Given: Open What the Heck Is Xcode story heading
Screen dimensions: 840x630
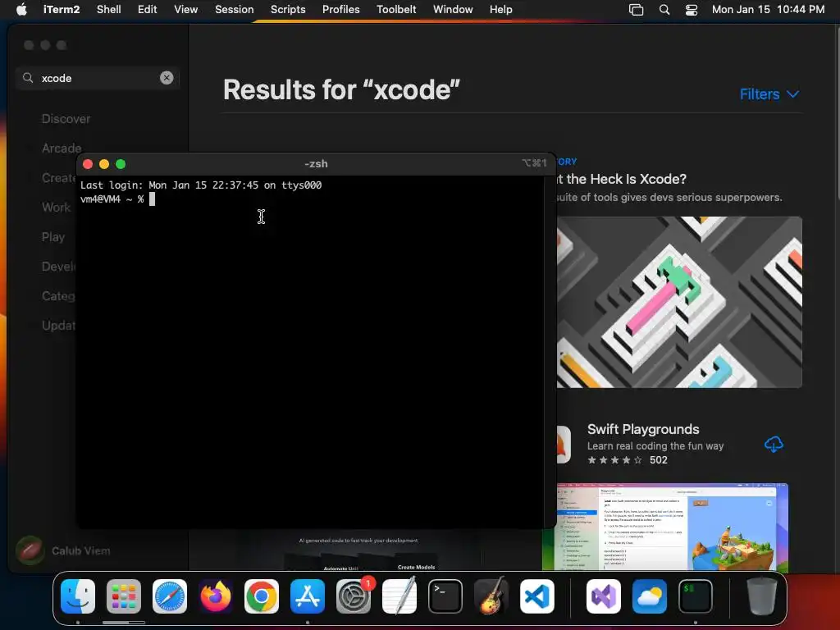Looking at the screenshot, I should point(622,179).
